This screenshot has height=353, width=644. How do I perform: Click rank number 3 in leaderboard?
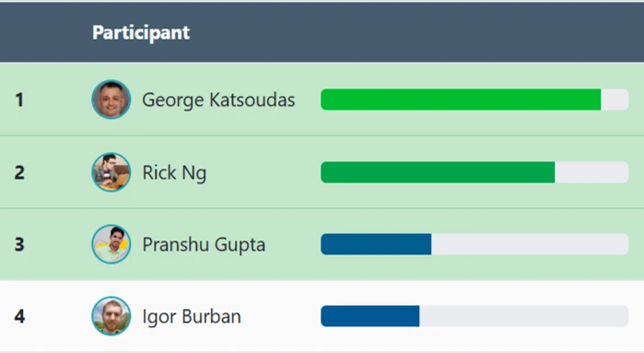tap(19, 244)
